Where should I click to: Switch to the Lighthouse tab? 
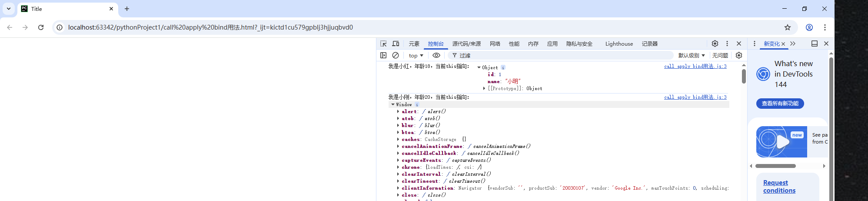point(619,44)
